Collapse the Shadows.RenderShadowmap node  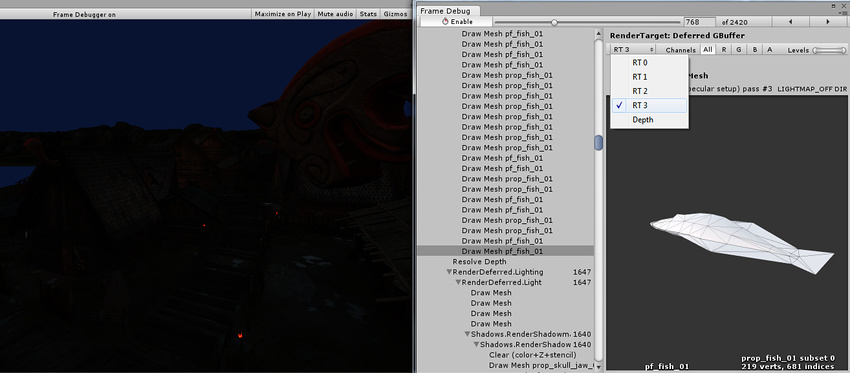(467, 334)
